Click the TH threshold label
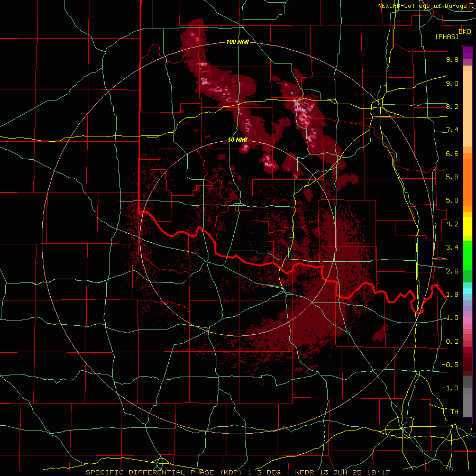 tap(454, 412)
